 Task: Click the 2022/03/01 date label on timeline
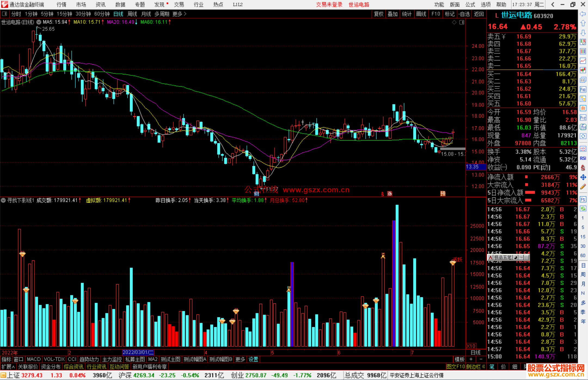(x=138, y=352)
